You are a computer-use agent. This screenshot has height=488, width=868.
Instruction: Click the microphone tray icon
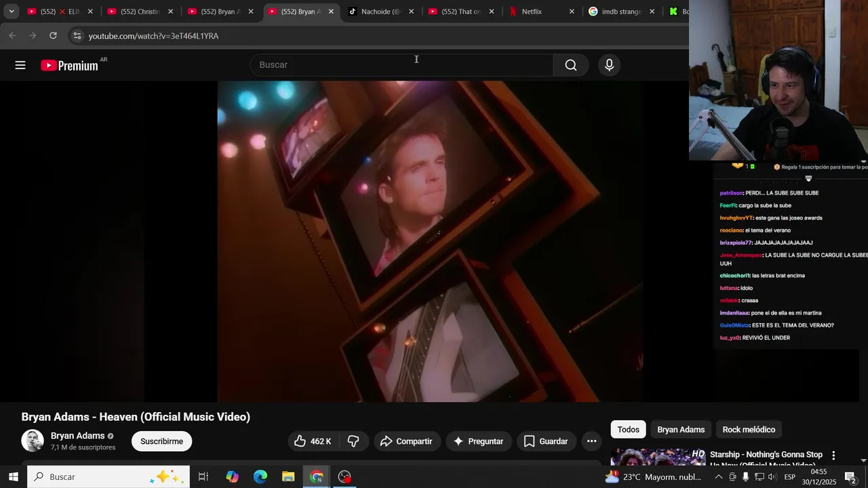coord(745,476)
